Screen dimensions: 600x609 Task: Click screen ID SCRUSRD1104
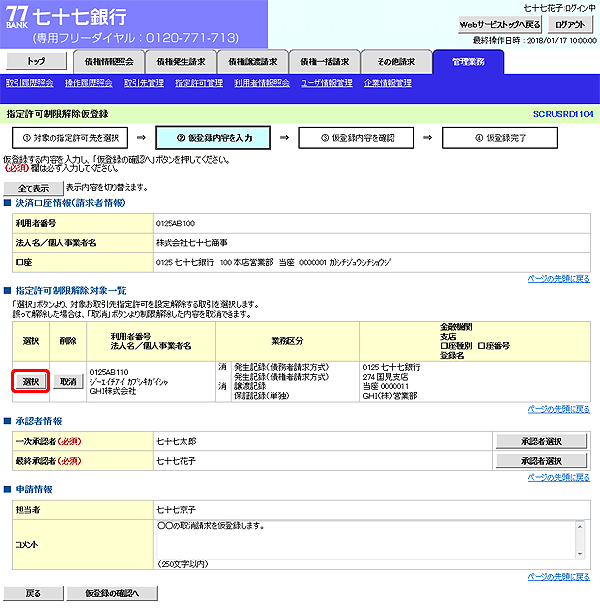[563, 114]
